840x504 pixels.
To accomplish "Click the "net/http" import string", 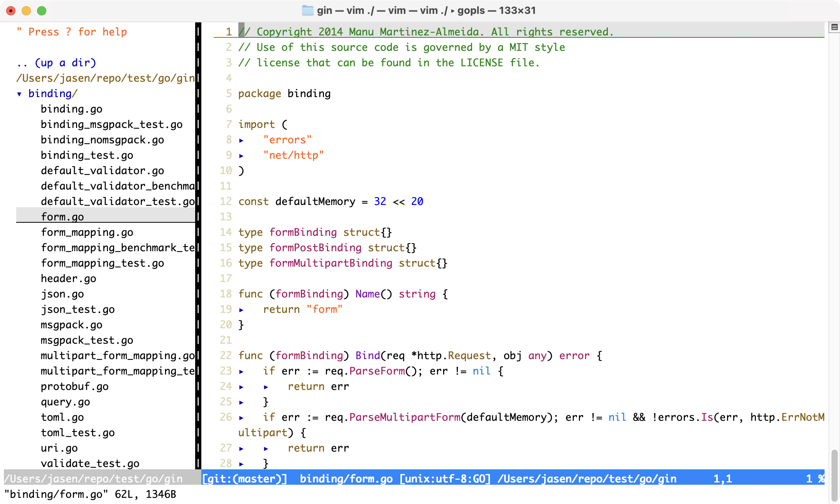I will 294,155.
